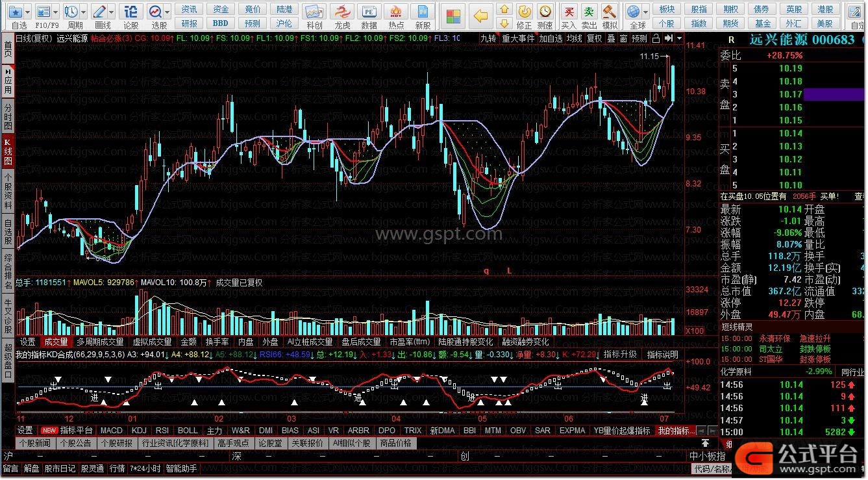
Task: Click the 指标升级 button
Action: point(620,355)
